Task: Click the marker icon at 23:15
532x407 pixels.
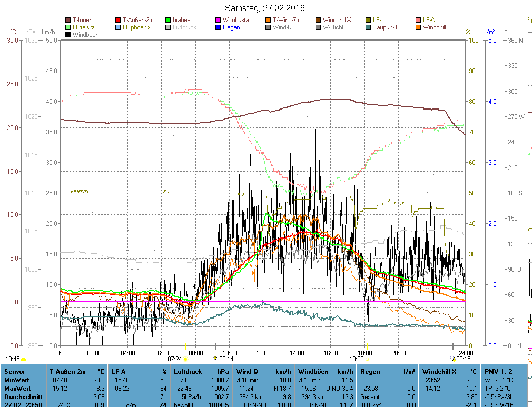Action: click(454, 359)
